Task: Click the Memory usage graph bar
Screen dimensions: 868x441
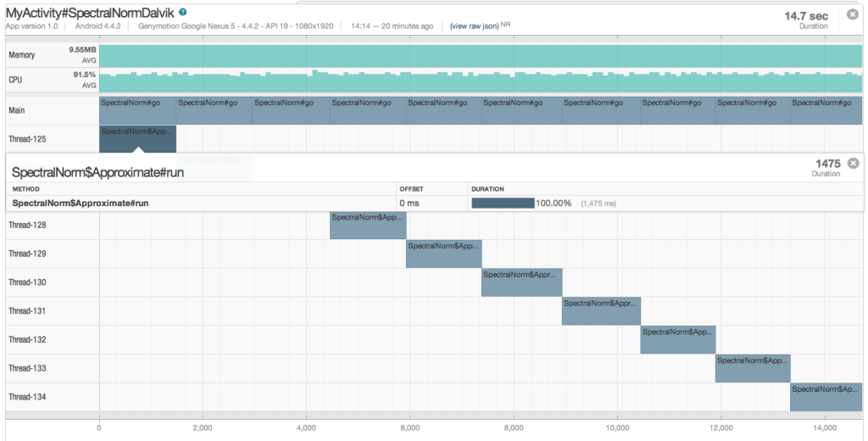Action: (x=481, y=56)
